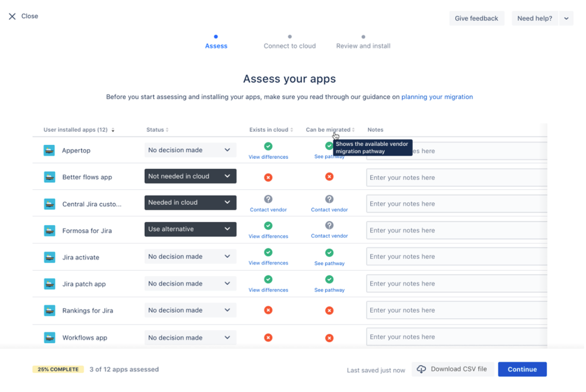Image resolution: width=586 pixels, height=392 pixels.
Task: Open the planning your migration link
Action: 437,97
